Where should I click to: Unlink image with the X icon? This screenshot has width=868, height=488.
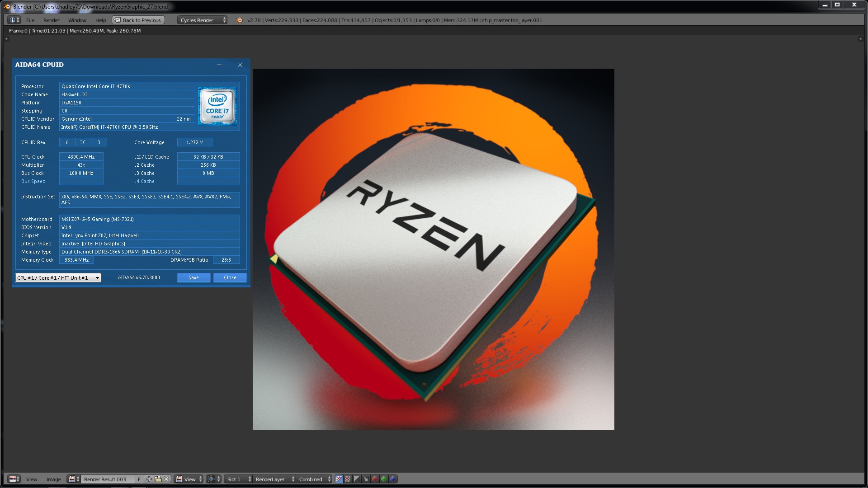[x=166, y=479]
